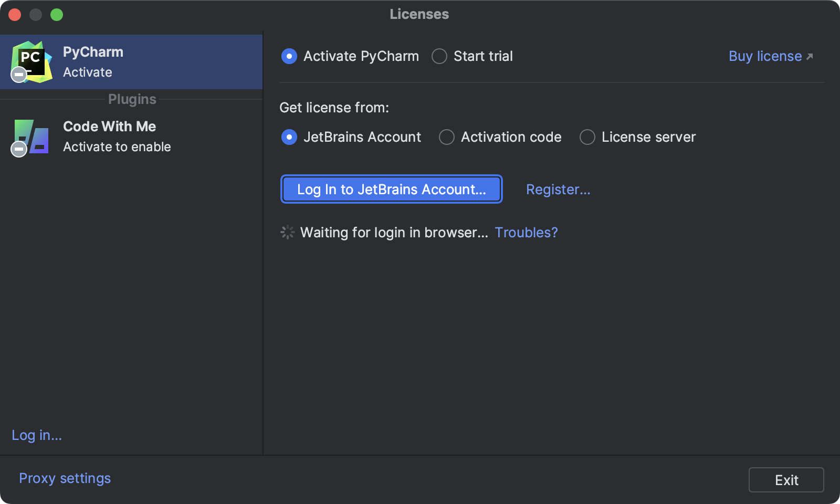The image size is (840, 504).
Task: Select License server as license source
Action: click(587, 137)
